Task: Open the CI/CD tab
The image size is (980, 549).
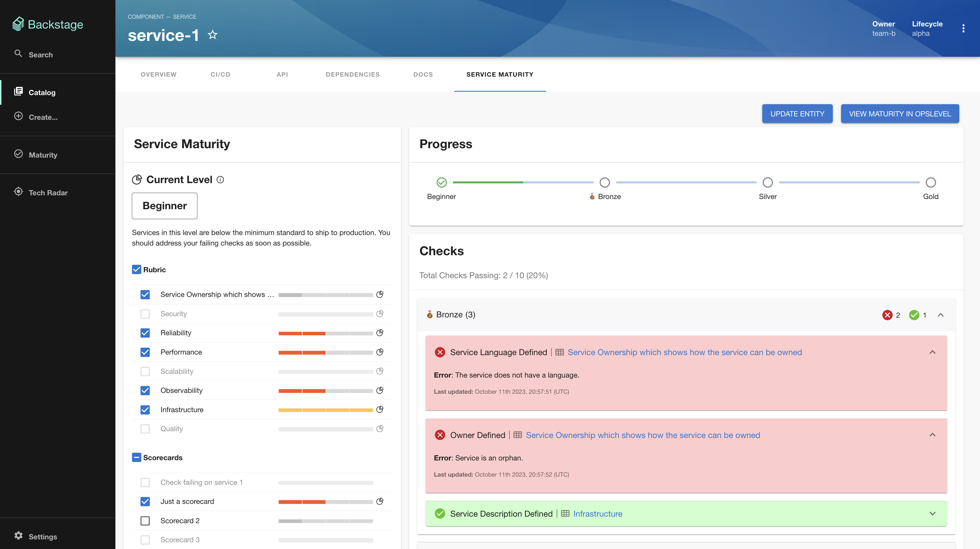Action: click(x=220, y=75)
